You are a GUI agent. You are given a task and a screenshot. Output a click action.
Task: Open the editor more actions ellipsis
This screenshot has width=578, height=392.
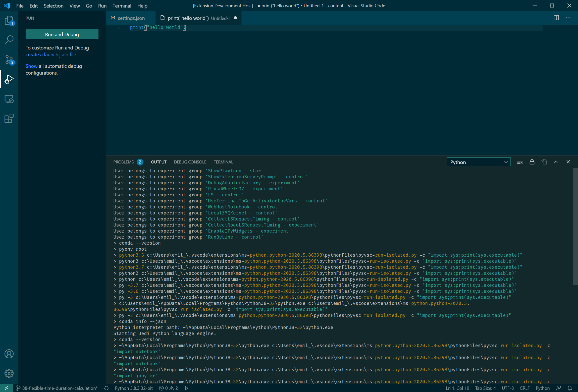pyautogui.click(x=568, y=18)
